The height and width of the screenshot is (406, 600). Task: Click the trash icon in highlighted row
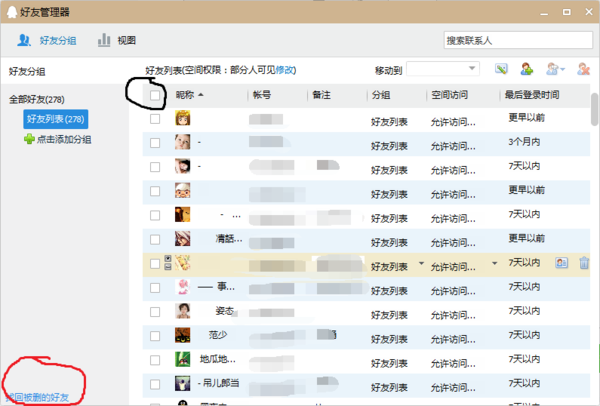(584, 263)
